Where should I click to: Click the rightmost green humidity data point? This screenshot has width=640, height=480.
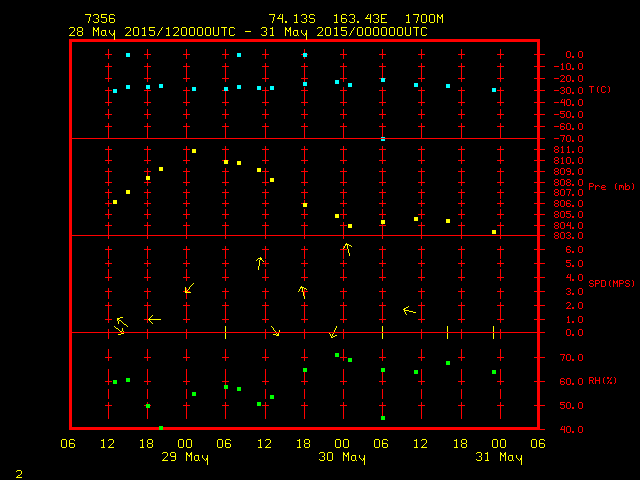click(x=494, y=372)
